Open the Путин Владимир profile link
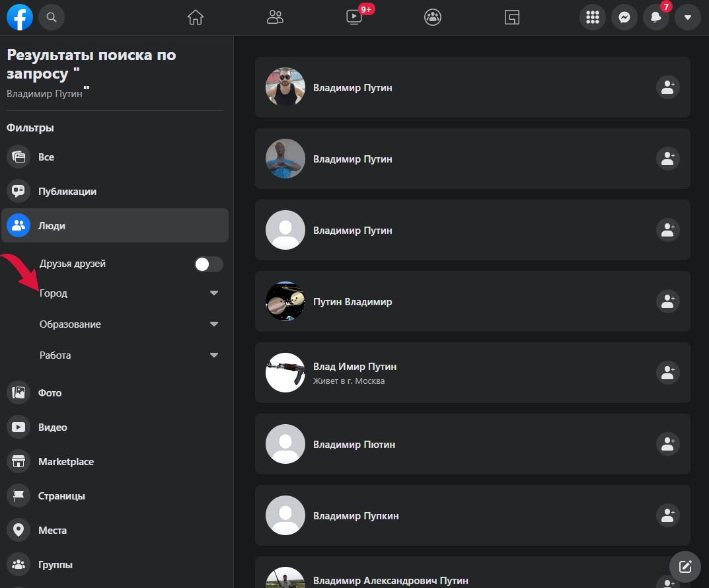The image size is (709, 588). click(352, 302)
